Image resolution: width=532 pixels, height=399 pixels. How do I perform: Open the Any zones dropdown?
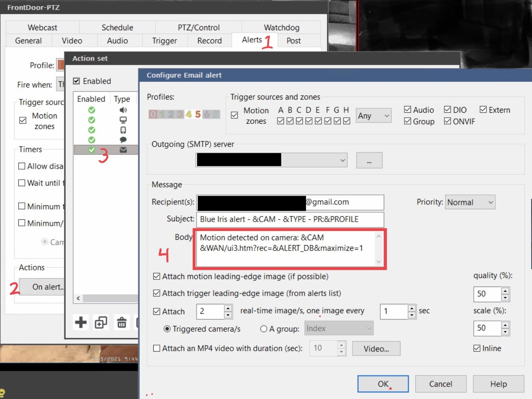pos(374,116)
